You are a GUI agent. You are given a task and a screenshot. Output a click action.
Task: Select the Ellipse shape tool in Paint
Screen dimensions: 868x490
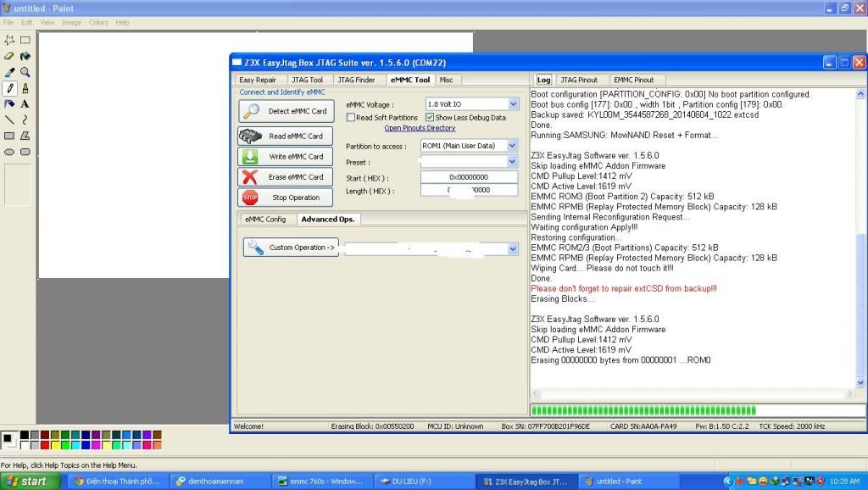pyautogui.click(x=9, y=152)
